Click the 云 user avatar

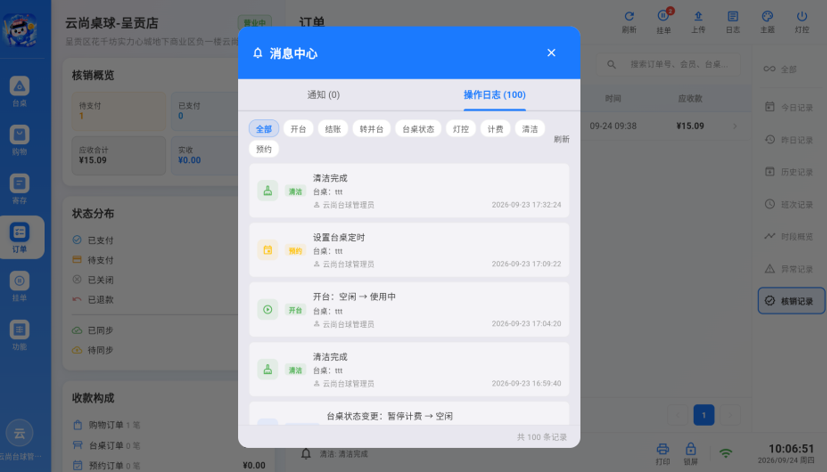[20, 434]
